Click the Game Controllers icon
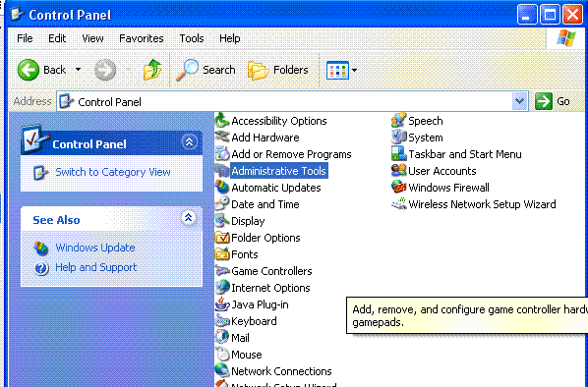 point(222,271)
